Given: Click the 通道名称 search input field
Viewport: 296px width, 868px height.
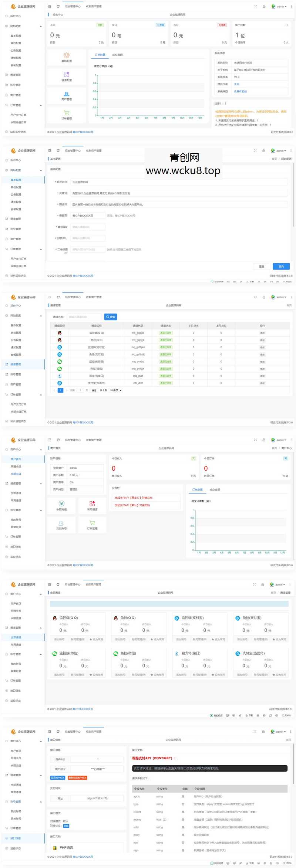Looking at the screenshot, I should [x=84, y=317].
